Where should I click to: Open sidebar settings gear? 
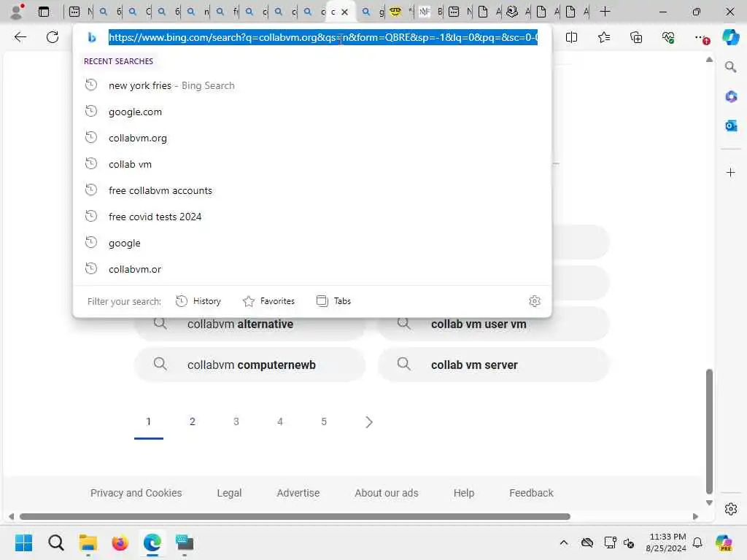click(730, 509)
